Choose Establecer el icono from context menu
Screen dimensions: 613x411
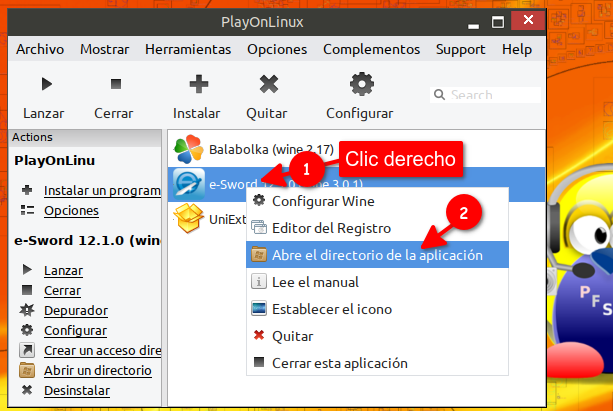[377, 309]
